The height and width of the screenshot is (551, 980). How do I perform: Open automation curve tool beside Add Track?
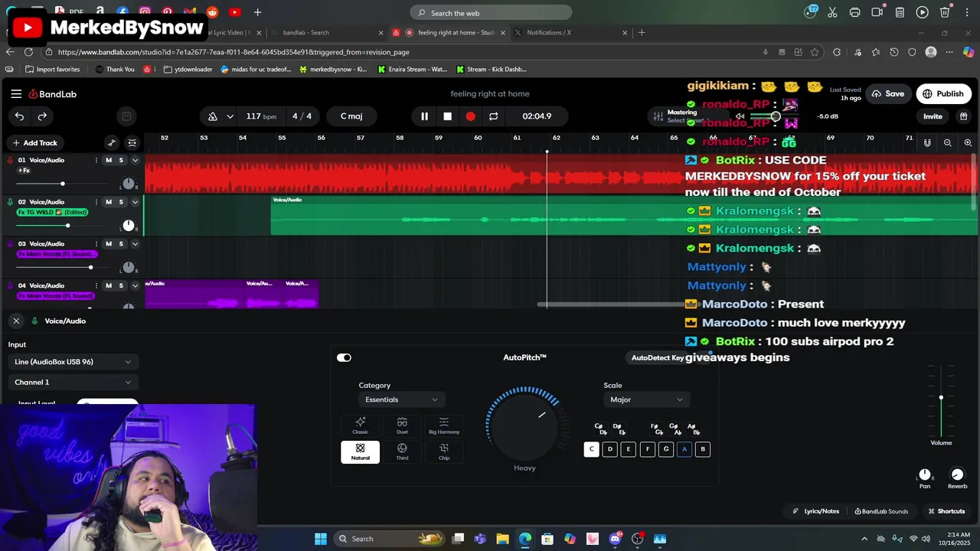point(112,143)
